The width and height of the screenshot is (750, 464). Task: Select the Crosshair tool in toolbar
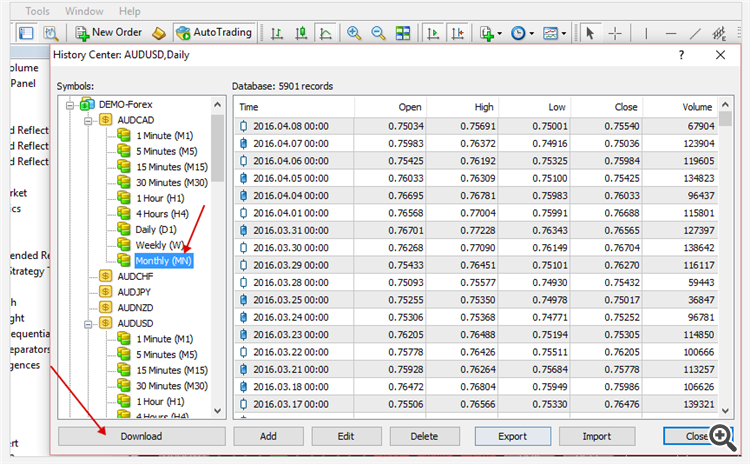[615, 33]
